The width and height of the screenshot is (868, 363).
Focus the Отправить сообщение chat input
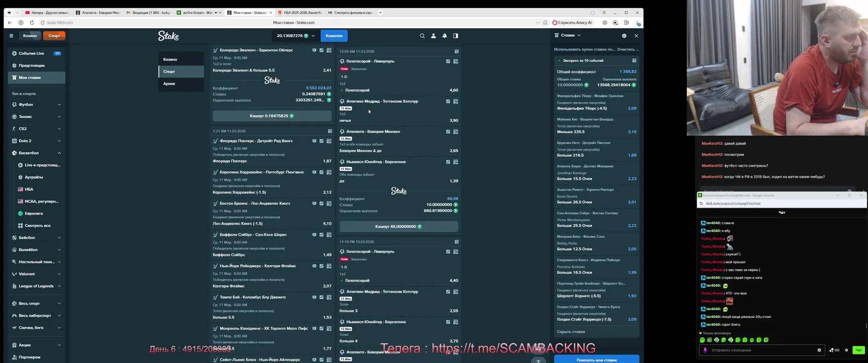point(761,350)
